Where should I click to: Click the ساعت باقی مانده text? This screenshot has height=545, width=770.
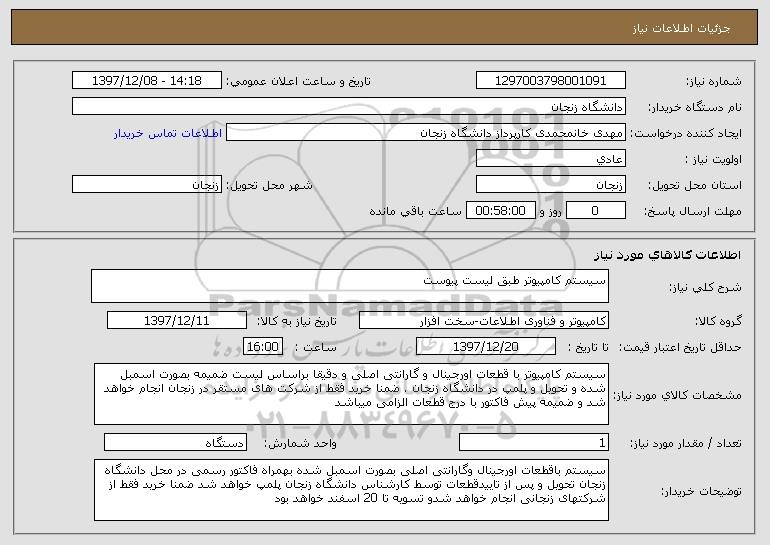(x=415, y=211)
